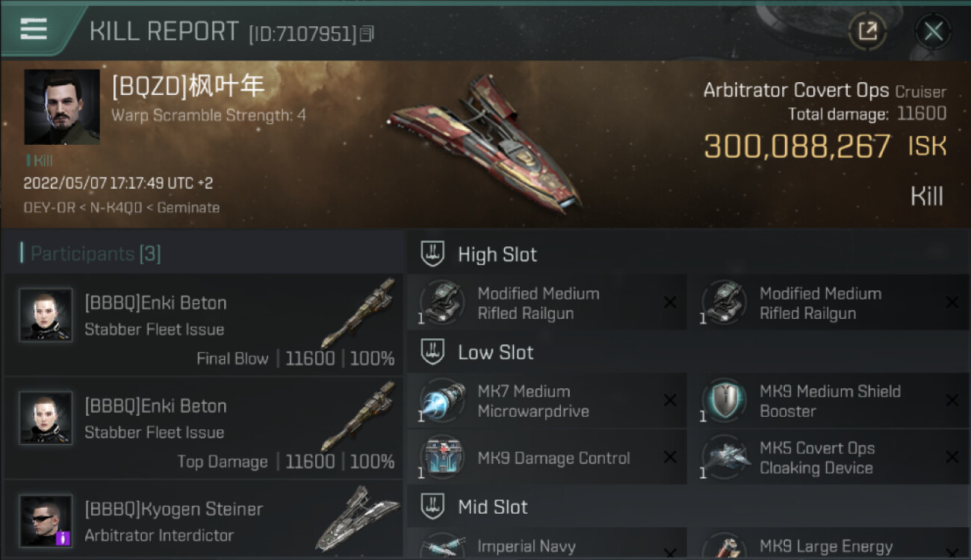Close the kill report window
The image size is (971, 560).
933,31
